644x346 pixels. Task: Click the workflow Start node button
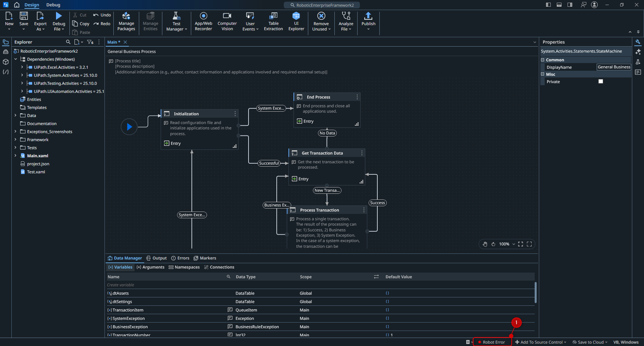pyautogui.click(x=129, y=127)
